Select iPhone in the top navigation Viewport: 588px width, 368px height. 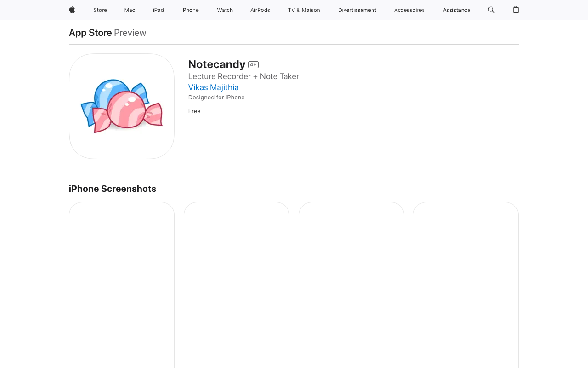(190, 10)
